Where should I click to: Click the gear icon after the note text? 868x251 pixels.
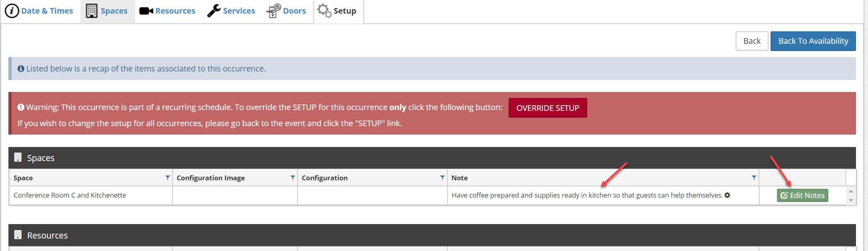point(727,195)
